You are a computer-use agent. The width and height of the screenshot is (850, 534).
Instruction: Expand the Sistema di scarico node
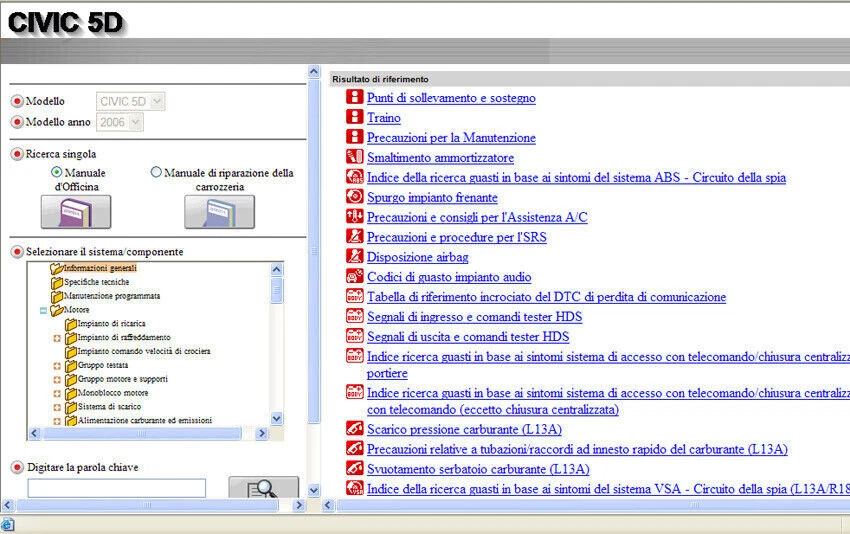[x=57, y=407]
